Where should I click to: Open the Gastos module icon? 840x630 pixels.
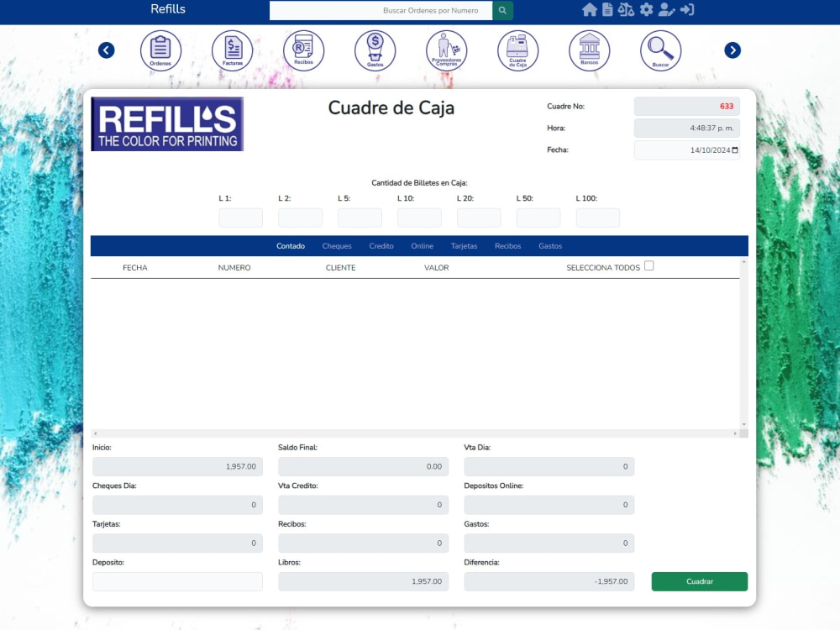(x=375, y=50)
